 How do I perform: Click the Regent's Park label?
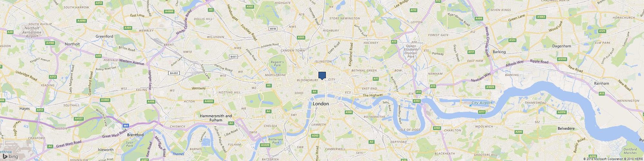[277, 63]
